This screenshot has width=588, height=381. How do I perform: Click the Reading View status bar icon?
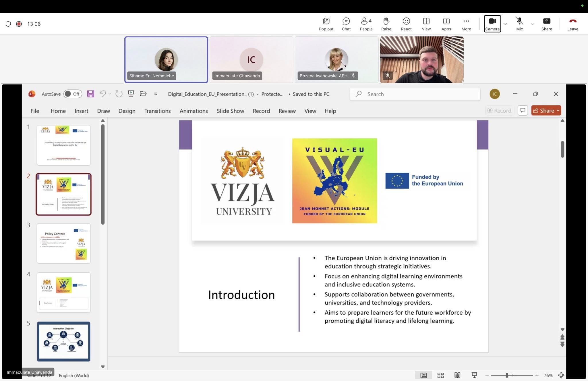tap(457, 375)
